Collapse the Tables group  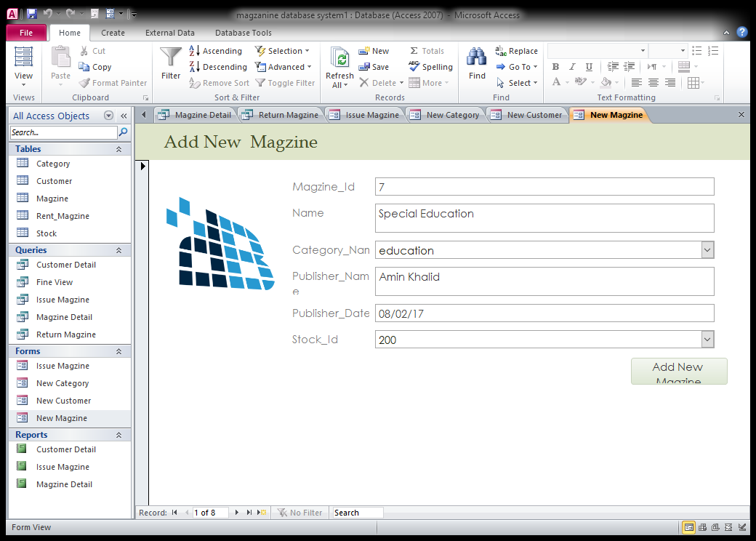(x=118, y=149)
